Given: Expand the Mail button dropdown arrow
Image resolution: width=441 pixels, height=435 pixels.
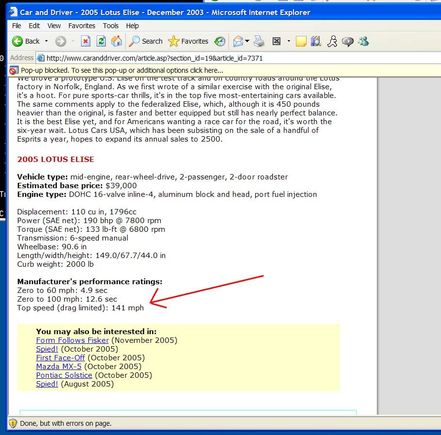Looking at the screenshot, I should [x=247, y=41].
